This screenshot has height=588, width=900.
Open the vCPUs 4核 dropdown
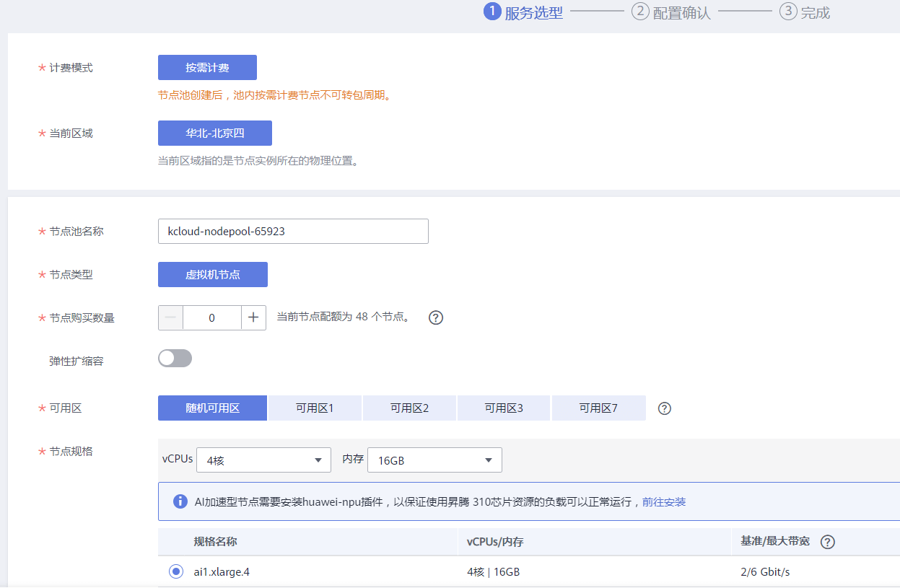click(263, 460)
